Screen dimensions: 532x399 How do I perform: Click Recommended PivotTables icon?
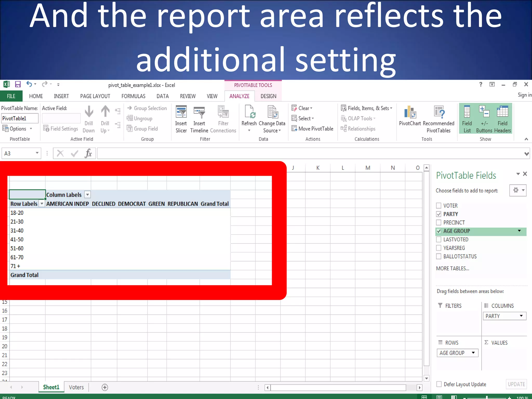click(x=439, y=112)
